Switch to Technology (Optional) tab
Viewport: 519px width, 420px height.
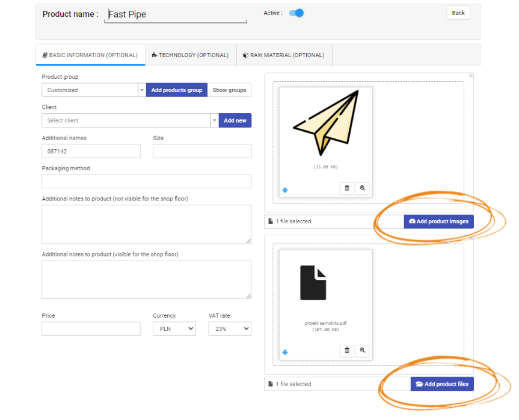[x=191, y=55]
